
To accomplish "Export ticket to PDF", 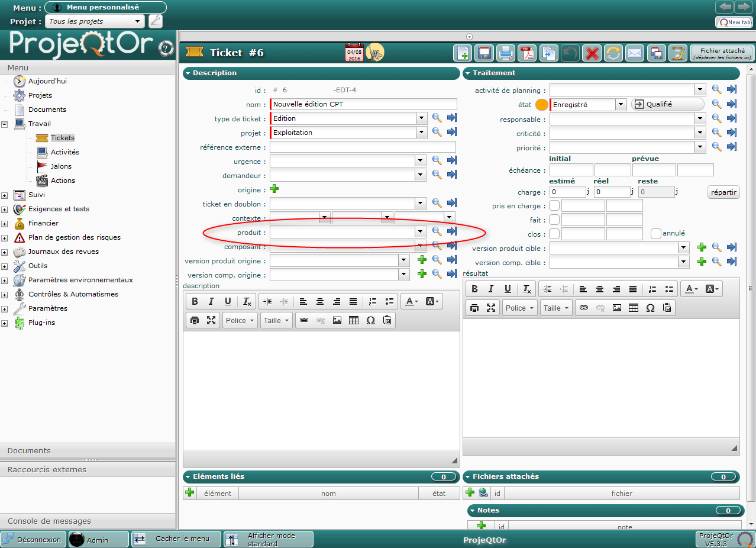I will [x=527, y=53].
